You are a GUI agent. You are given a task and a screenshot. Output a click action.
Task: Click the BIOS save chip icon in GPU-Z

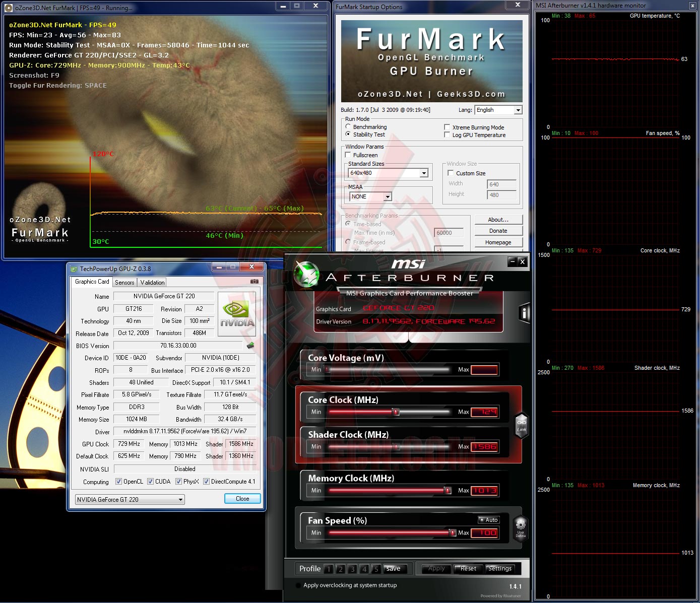coord(250,346)
